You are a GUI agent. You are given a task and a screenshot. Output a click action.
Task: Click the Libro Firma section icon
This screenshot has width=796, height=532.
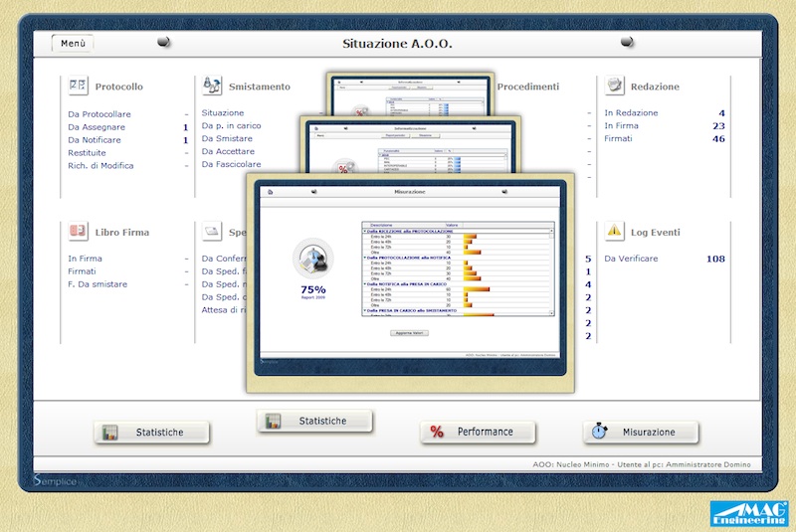tap(78, 232)
